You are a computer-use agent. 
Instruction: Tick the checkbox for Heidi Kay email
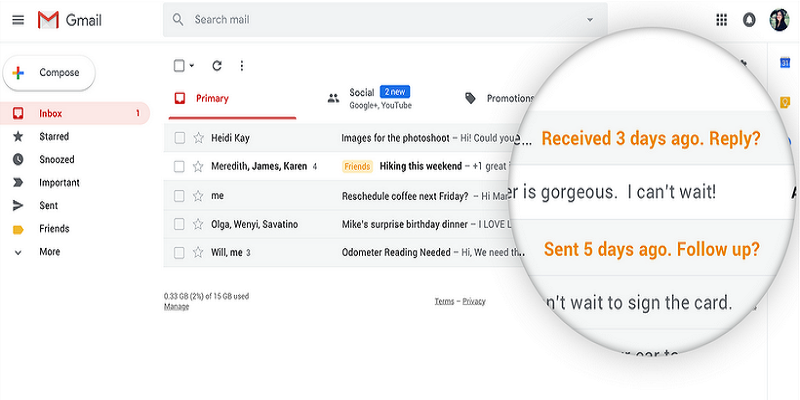pyautogui.click(x=179, y=138)
